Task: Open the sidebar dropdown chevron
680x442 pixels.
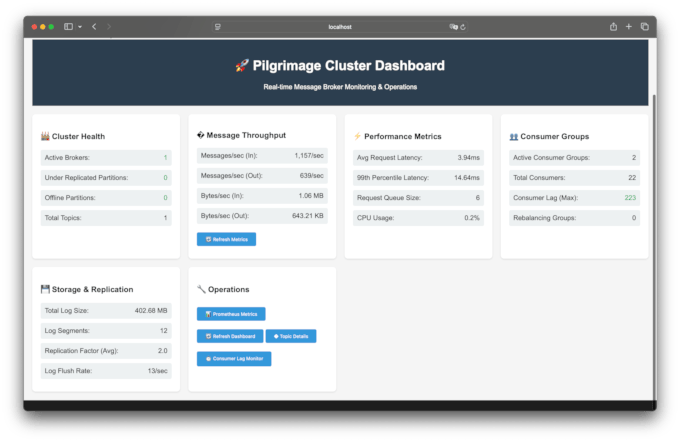Action: pos(79,27)
